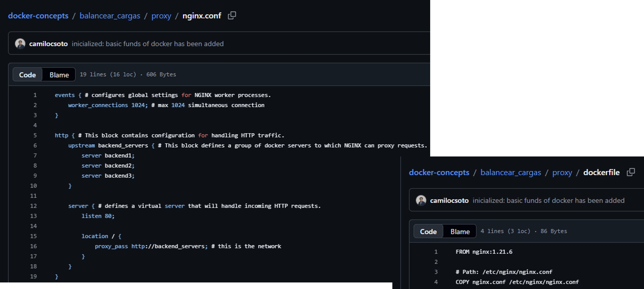Switch to Blame tab in nginx.conf view

59,75
